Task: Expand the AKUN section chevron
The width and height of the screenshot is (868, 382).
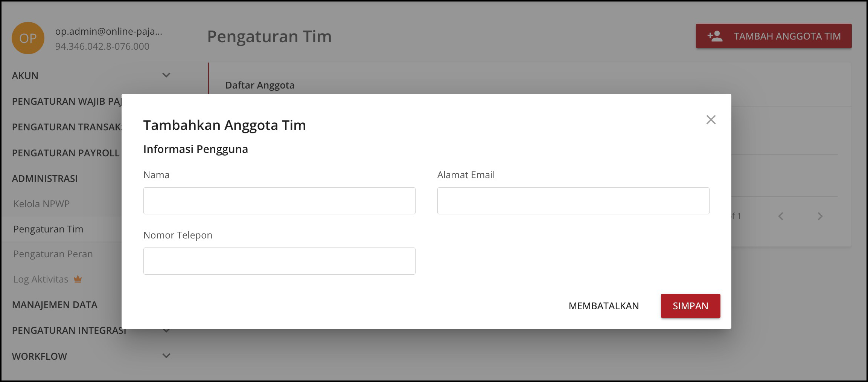Action: [166, 75]
